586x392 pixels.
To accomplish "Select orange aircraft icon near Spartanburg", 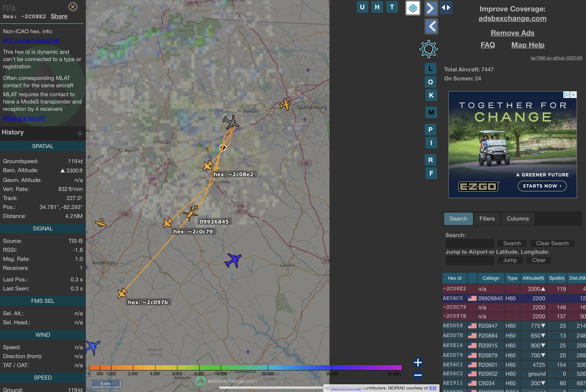I will click(285, 105).
